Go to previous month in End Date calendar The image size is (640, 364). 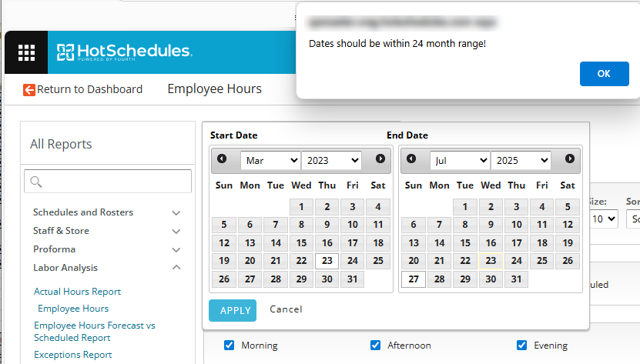point(411,159)
